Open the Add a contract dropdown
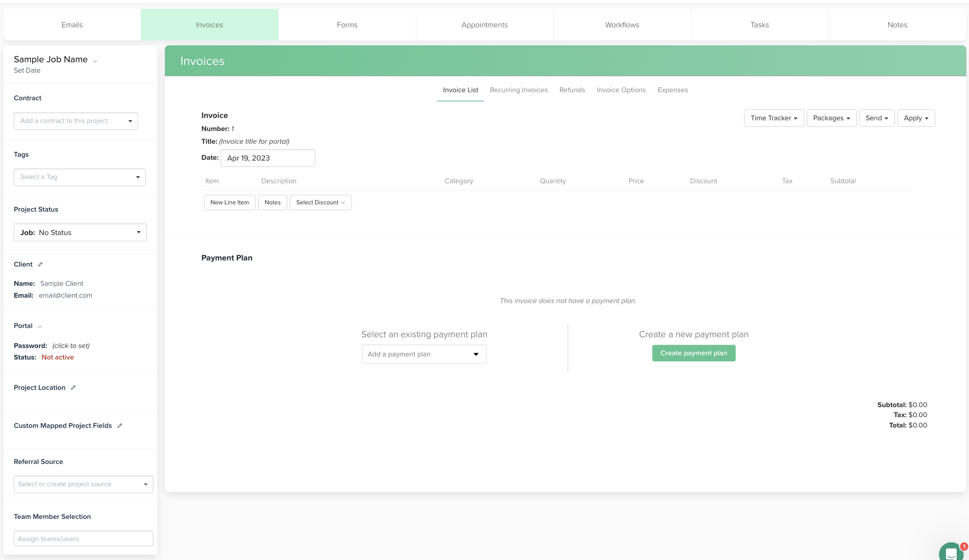This screenshot has height=560, width=969. click(76, 121)
